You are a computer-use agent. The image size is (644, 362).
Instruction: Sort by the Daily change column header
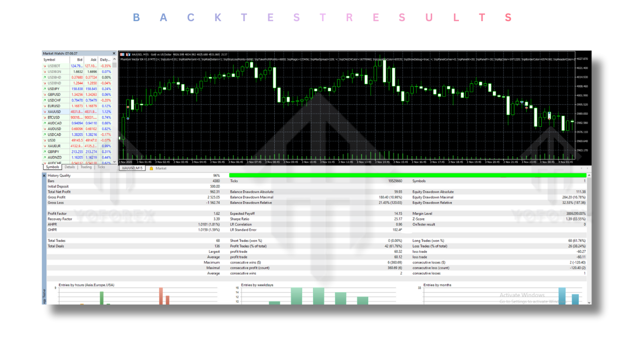click(x=105, y=59)
